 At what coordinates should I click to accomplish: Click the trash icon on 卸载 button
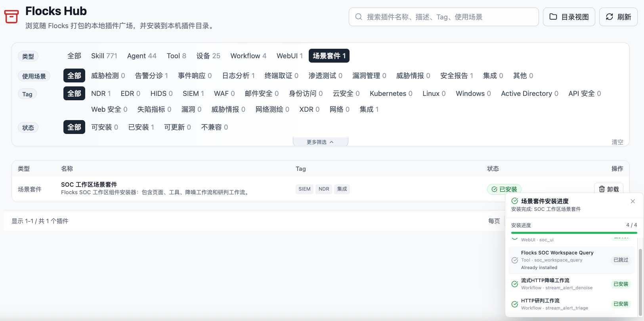pyautogui.click(x=602, y=189)
